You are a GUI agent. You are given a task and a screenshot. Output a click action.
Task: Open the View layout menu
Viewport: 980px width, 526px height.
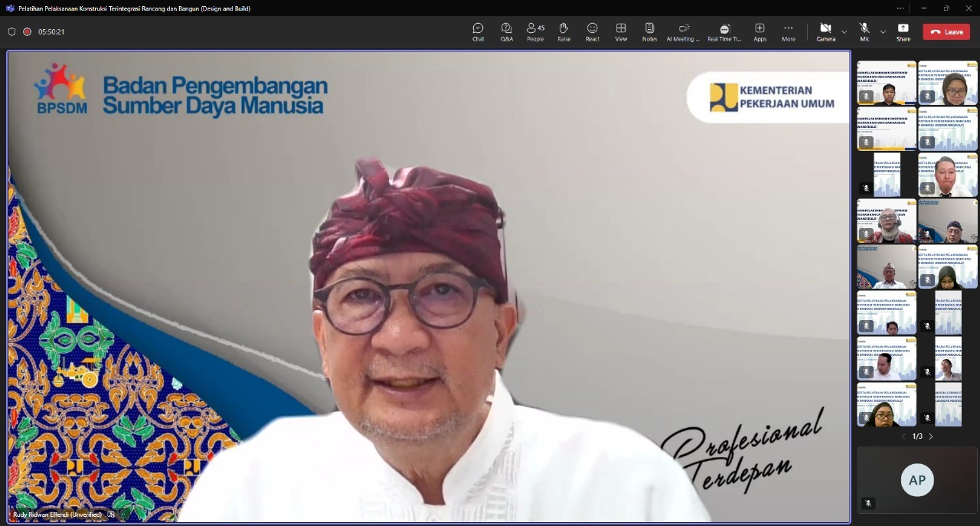coord(621,31)
